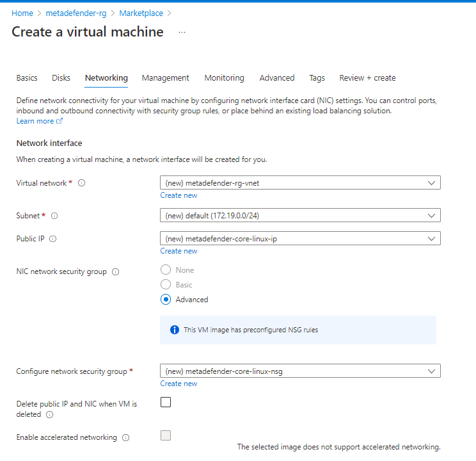Navigate to metadefender-rg in breadcrumb
The width and height of the screenshot is (476, 461).
click(x=76, y=13)
